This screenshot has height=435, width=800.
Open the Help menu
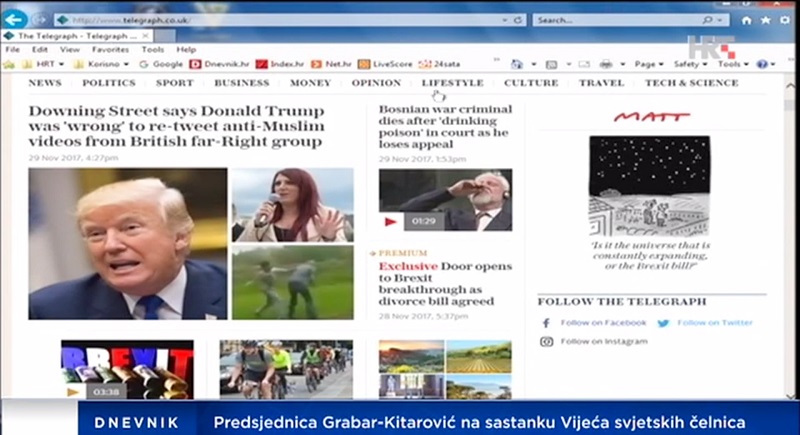(186, 49)
